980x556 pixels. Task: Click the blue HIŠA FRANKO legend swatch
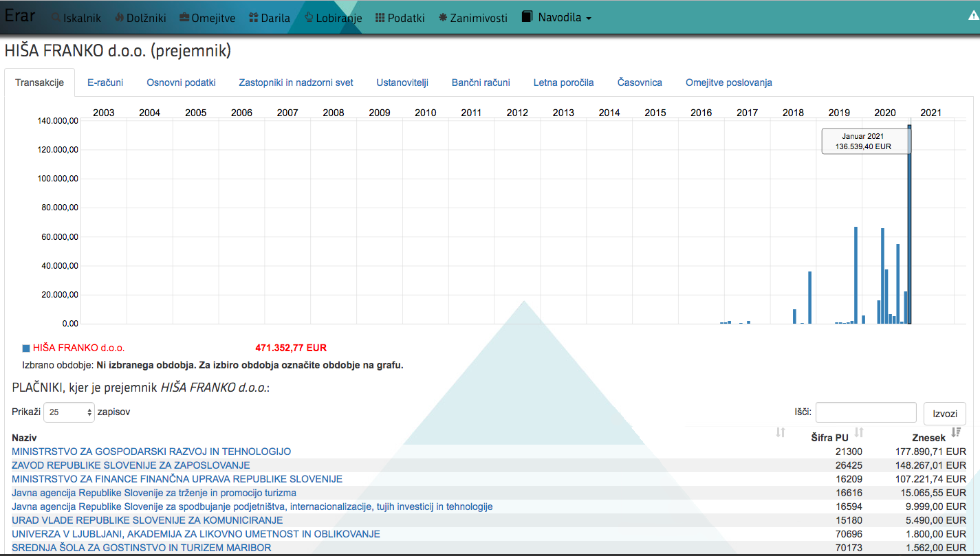pos(26,348)
